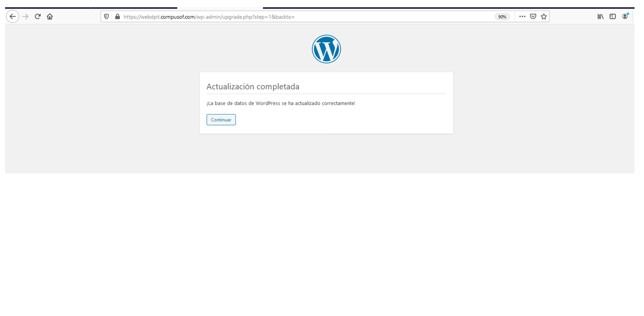
Task: Open tracking protection shield info
Action: [x=107, y=17]
